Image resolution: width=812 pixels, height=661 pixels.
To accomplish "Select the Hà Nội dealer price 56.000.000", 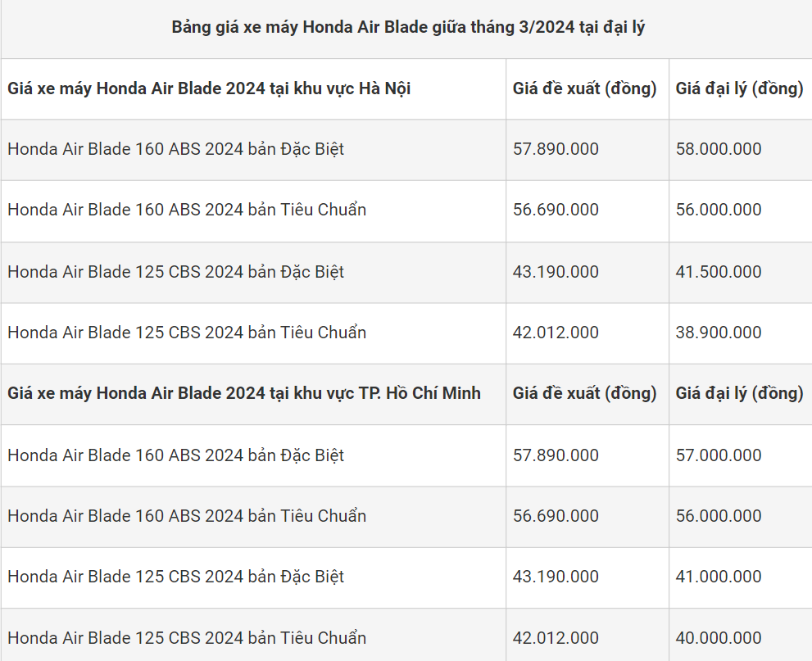I will (719, 210).
